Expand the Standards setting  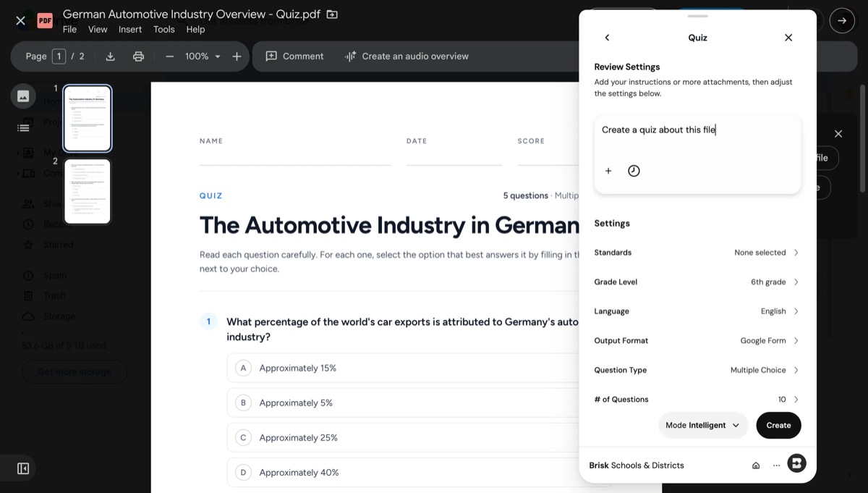(x=697, y=253)
